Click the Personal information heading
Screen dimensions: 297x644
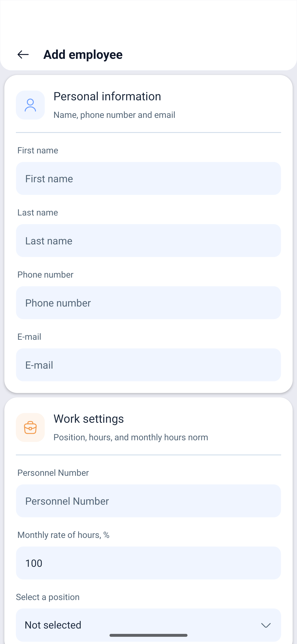pos(107,97)
